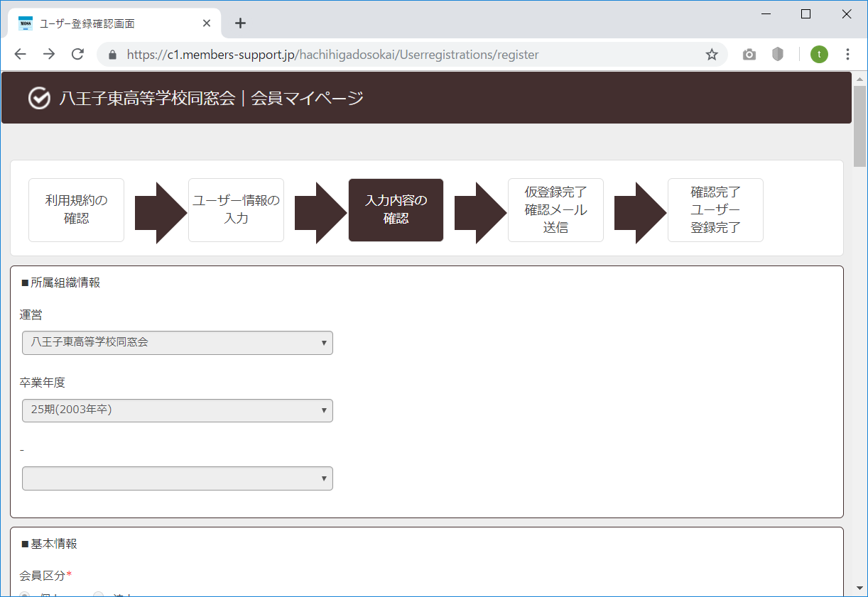This screenshot has height=597, width=868.
Task: Click the scrollbar up arrow
Action: [x=860, y=77]
